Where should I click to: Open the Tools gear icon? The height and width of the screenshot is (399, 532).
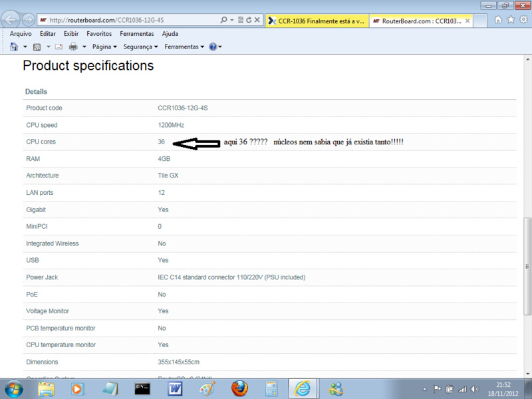pyautogui.click(x=523, y=20)
